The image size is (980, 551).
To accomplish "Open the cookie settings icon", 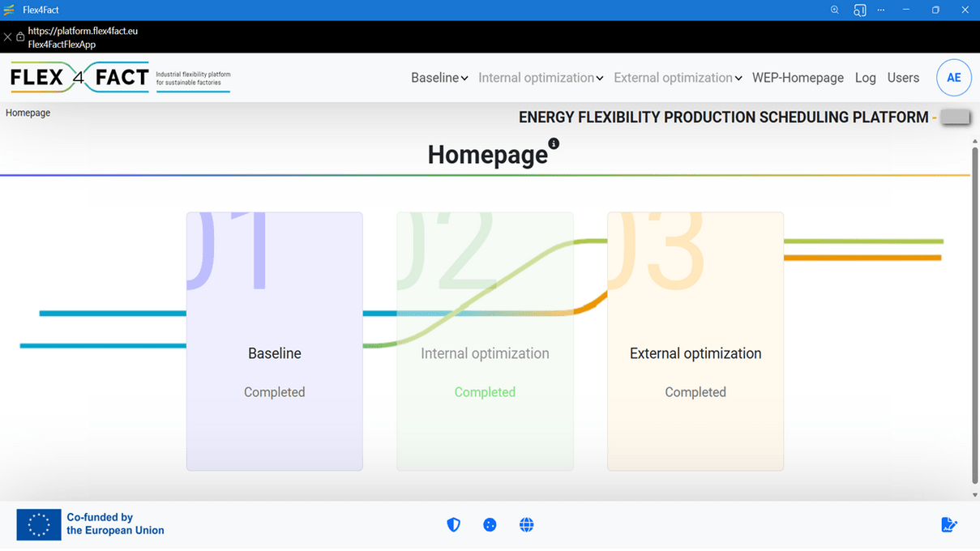I will 490,525.
